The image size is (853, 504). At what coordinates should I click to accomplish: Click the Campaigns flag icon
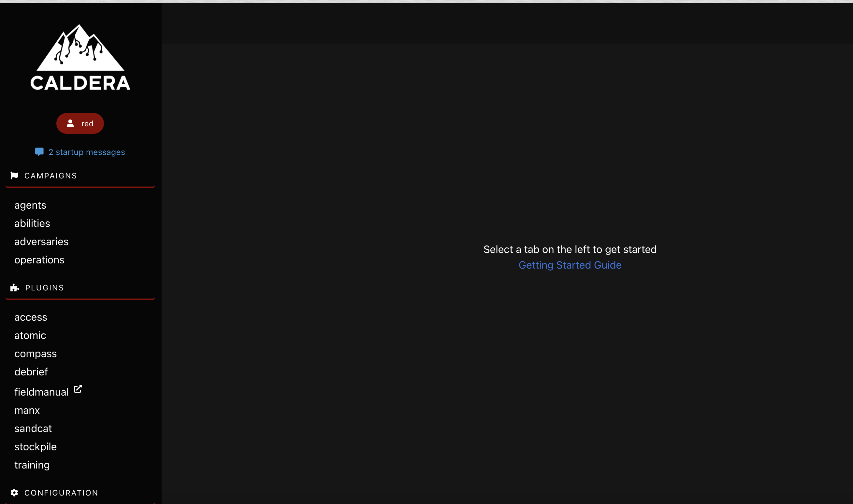14,175
